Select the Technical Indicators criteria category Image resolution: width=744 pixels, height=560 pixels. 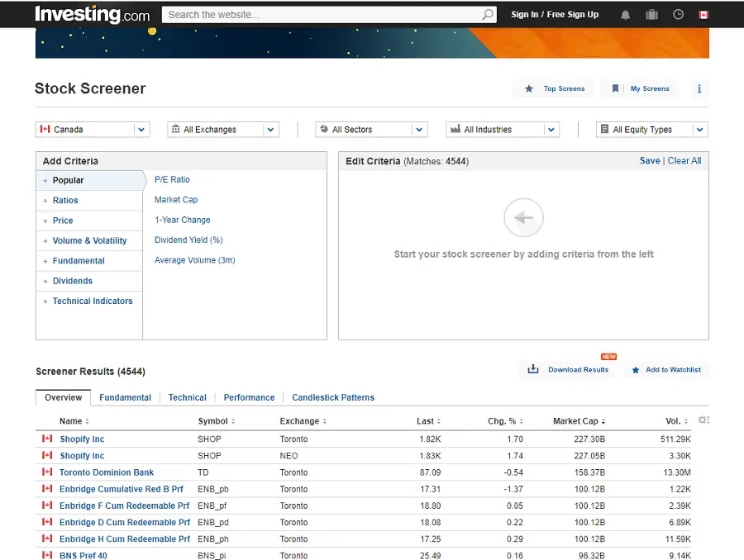pyautogui.click(x=92, y=301)
